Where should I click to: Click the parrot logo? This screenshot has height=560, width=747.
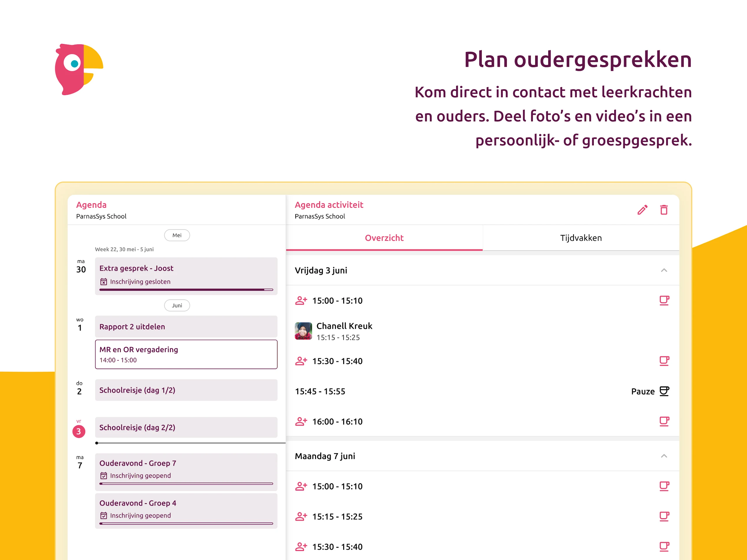pyautogui.click(x=79, y=69)
